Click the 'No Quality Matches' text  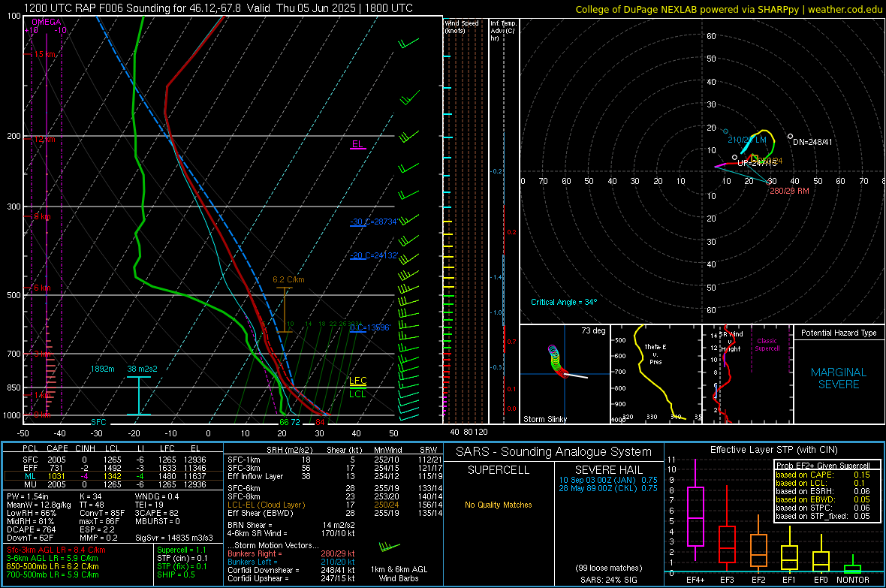(x=499, y=505)
